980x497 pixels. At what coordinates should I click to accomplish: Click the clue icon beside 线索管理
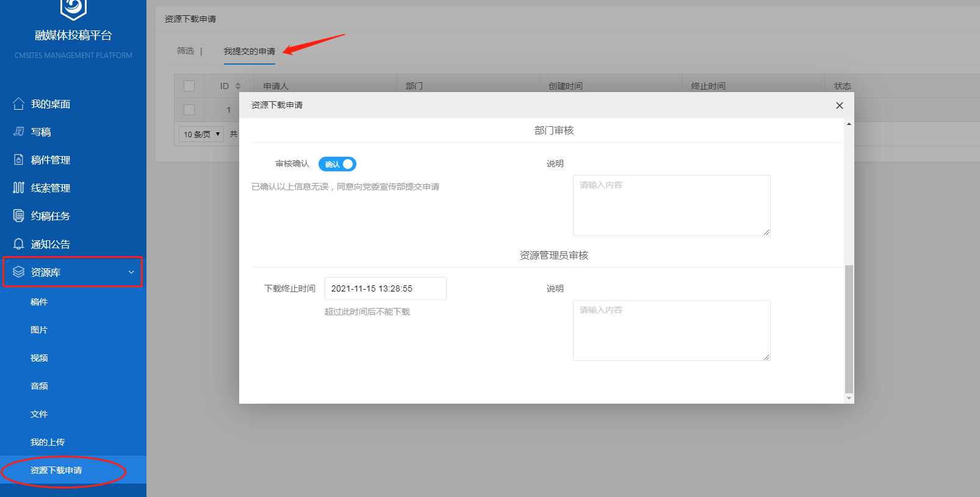(x=19, y=188)
